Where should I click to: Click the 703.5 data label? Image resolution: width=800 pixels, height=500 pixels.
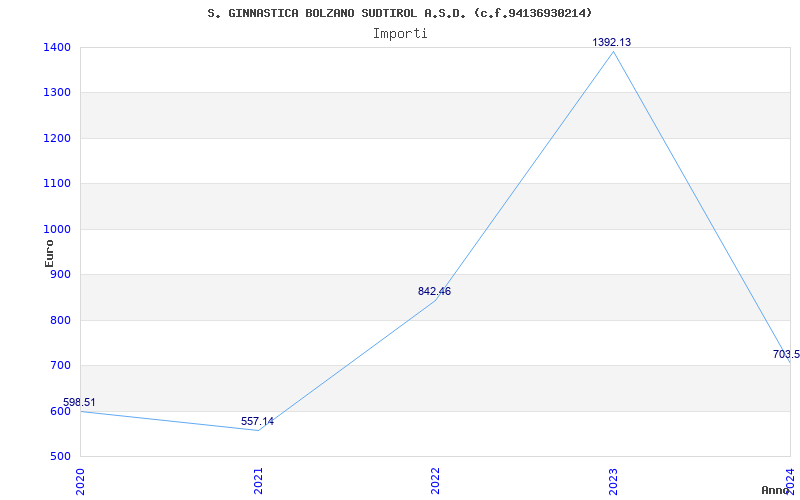786,354
